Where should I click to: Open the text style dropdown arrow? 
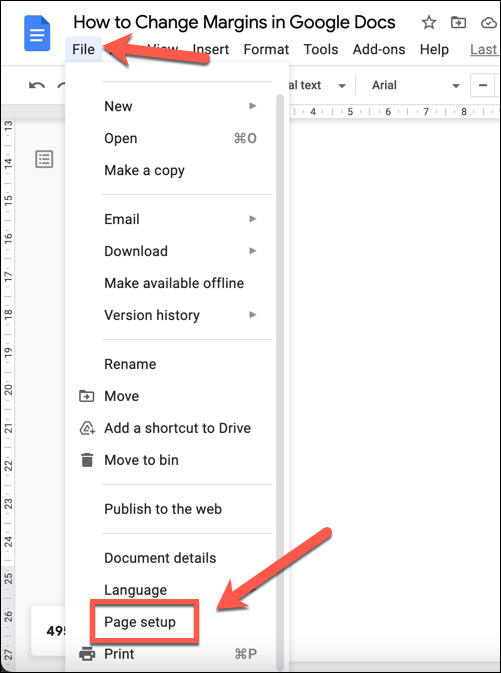click(342, 86)
